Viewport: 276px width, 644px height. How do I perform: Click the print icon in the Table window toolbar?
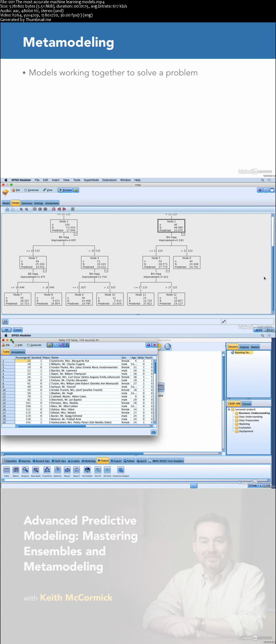(56, 345)
